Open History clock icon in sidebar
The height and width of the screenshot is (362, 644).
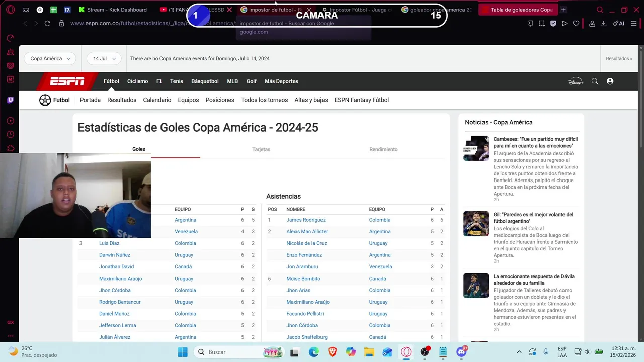(10, 134)
